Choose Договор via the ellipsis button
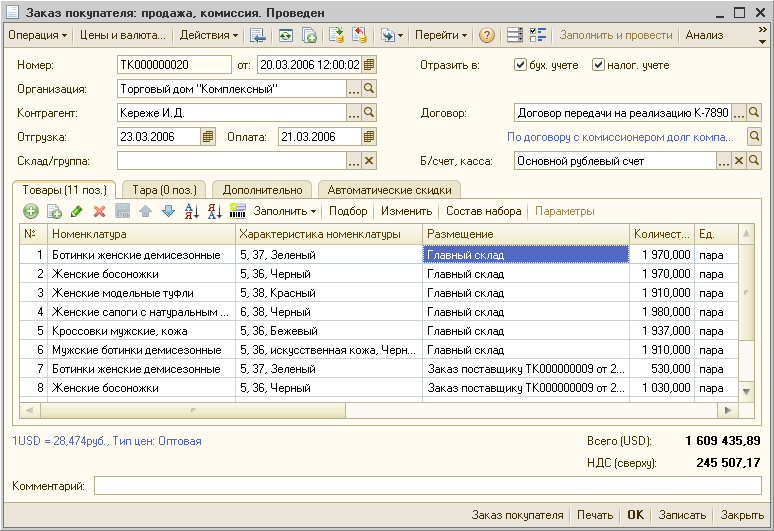The image size is (774, 531). [x=739, y=113]
